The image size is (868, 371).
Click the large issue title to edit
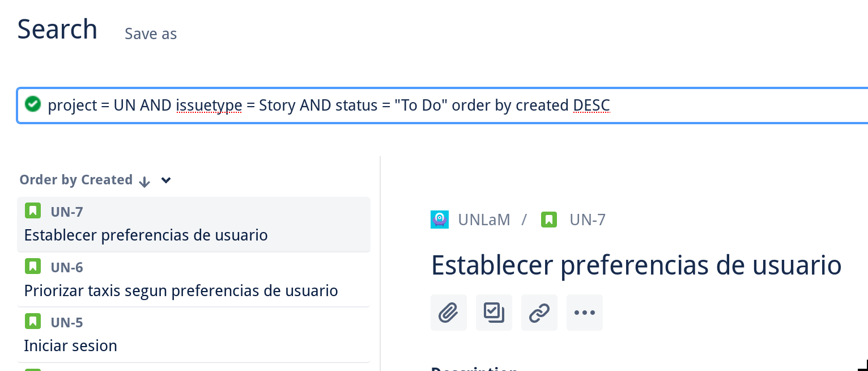[x=636, y=265]
